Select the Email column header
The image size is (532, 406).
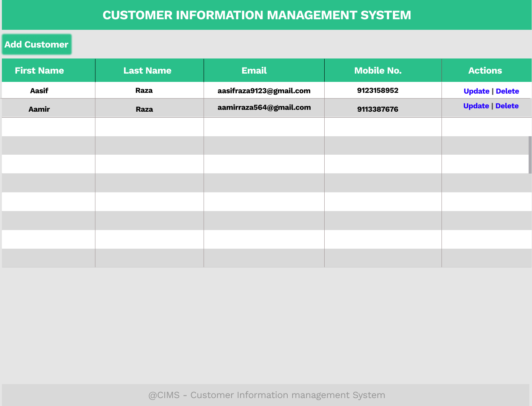click(254, 70)
